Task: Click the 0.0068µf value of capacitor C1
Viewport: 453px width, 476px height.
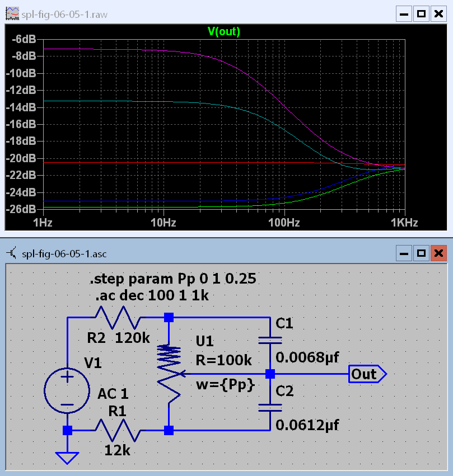Action: (x=308, y=357)
